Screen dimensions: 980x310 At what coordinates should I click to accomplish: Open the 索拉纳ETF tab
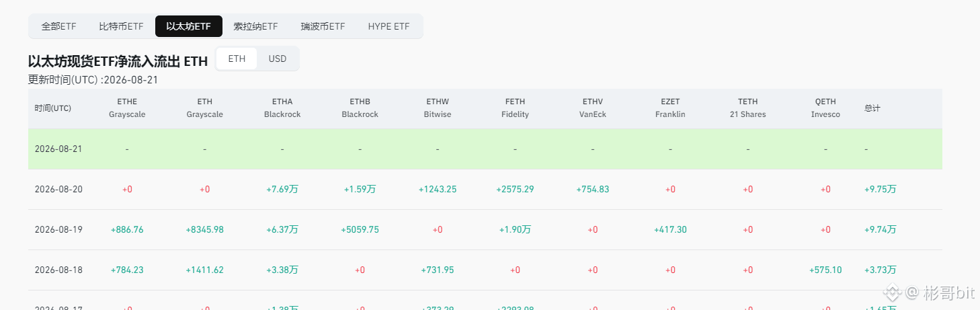coord(255,26)
